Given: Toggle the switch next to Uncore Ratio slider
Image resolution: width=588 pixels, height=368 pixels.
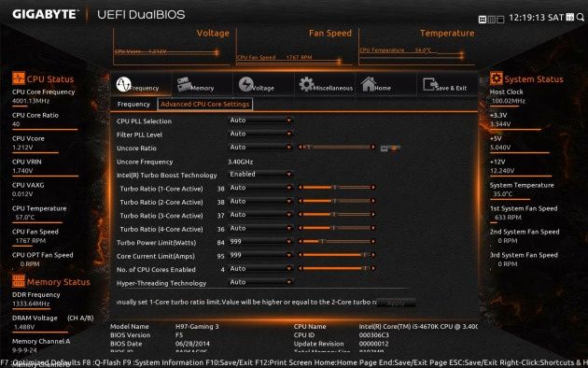Looking at the screenshot, I should click(390, 149).
